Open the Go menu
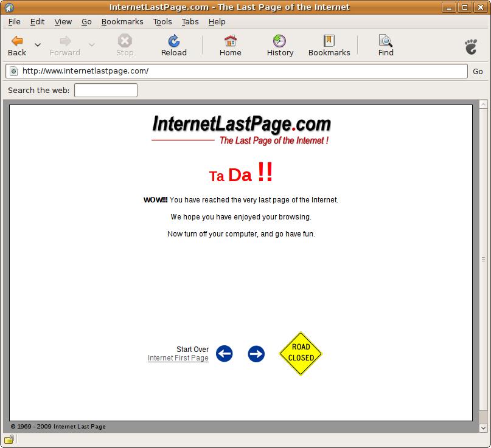 (86, 22)
